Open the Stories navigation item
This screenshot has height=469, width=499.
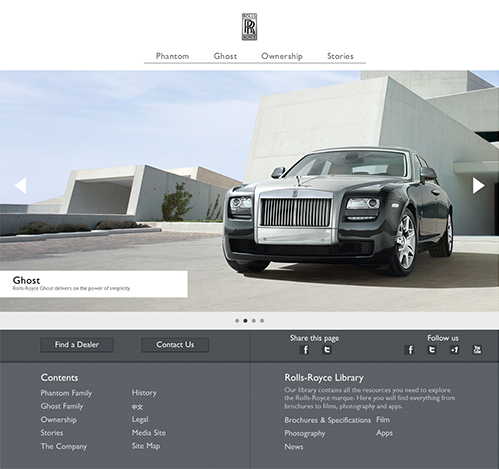pyautogui.click(x=340, y=56)
